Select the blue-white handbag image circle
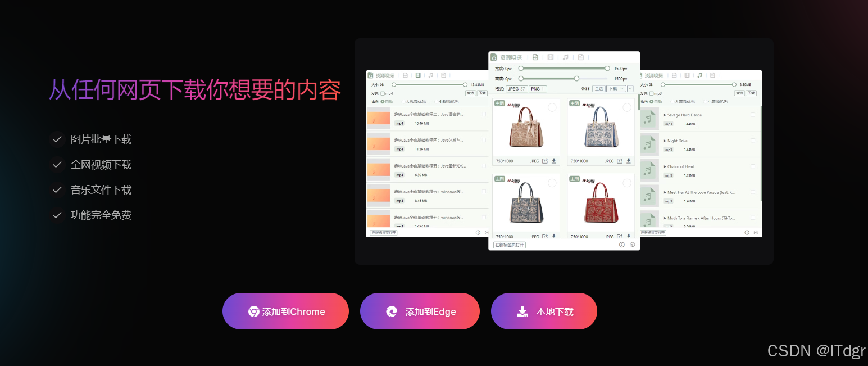This screenshot has height=366, width=868. pos(627,107)
